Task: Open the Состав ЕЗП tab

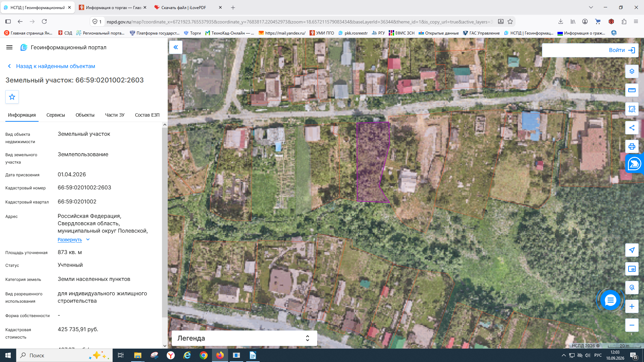Action: 147,115
